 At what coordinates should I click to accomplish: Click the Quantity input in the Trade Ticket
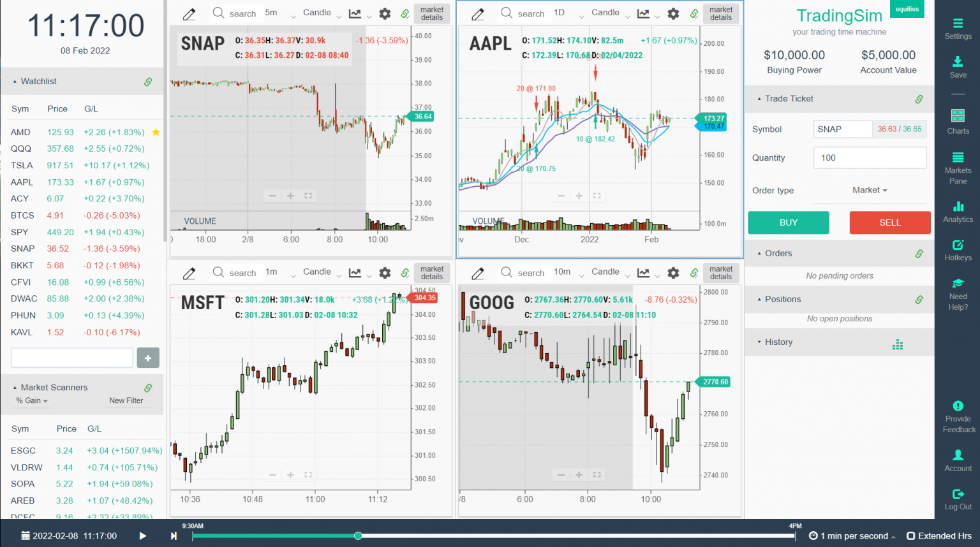click(x=870, y=157)
